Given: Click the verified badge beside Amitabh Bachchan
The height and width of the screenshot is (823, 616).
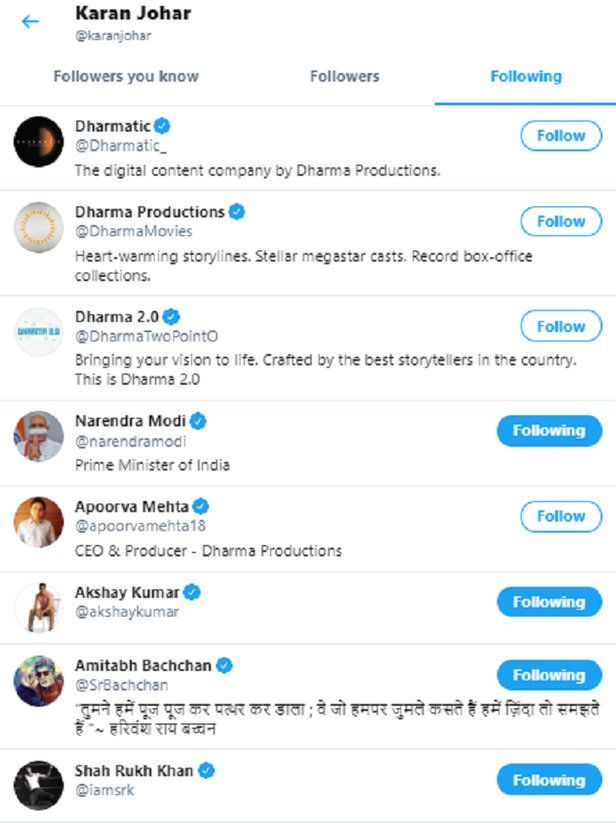Looking at the screenshot, I should pos(225,665).
